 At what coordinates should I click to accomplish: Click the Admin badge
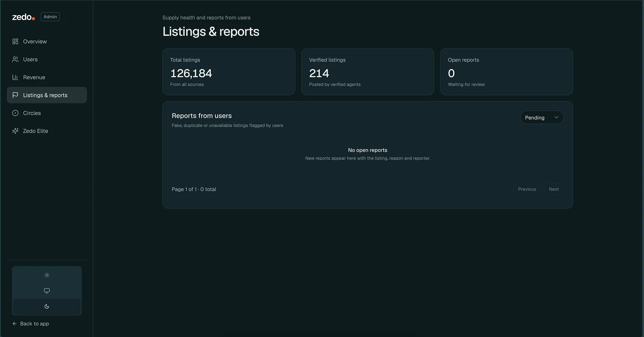click(x=50, y=17)
